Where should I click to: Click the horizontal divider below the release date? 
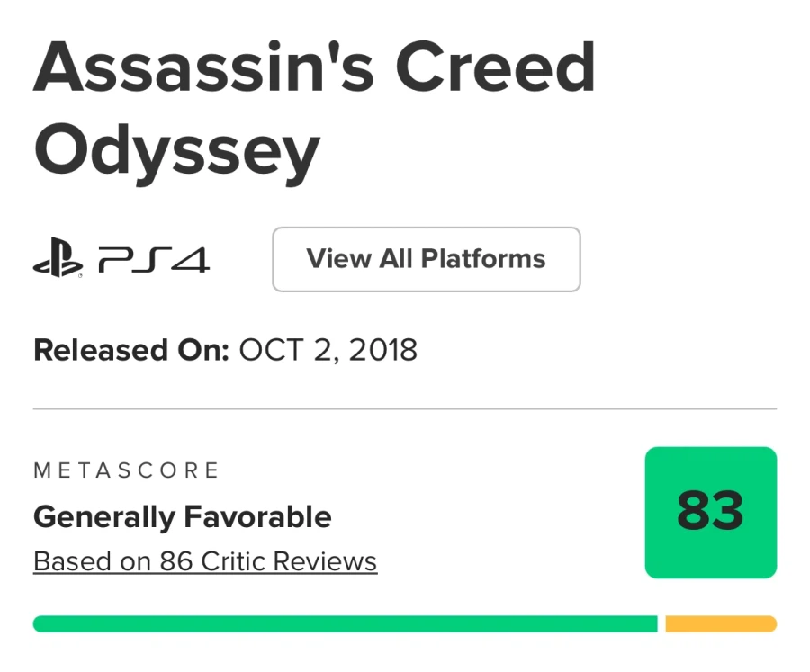[x=405, y=409]
